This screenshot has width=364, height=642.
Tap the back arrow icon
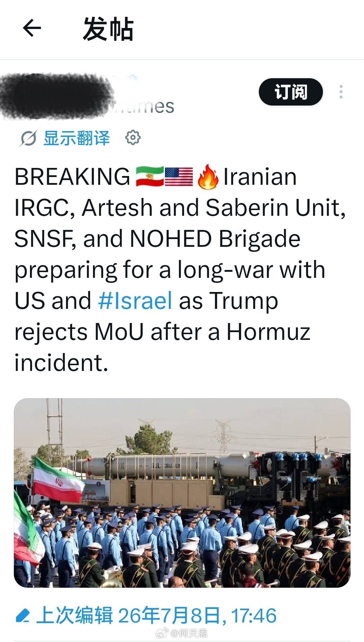click(x=32, y=28)
